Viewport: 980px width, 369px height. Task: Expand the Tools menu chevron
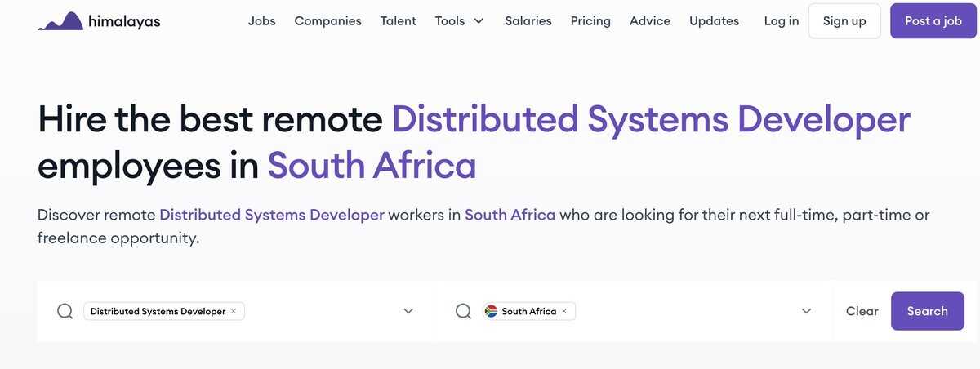pyautogui.click(x=479, y=21)
